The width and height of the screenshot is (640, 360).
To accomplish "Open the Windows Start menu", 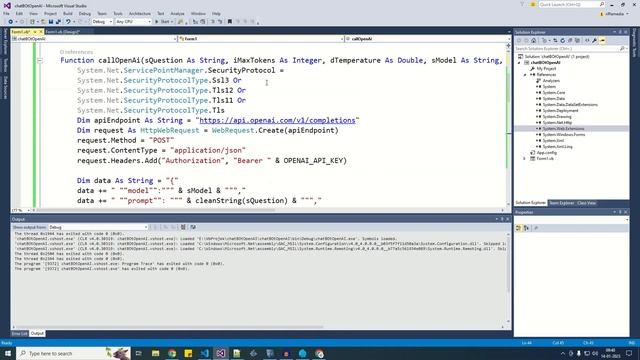I will [7, 353].
